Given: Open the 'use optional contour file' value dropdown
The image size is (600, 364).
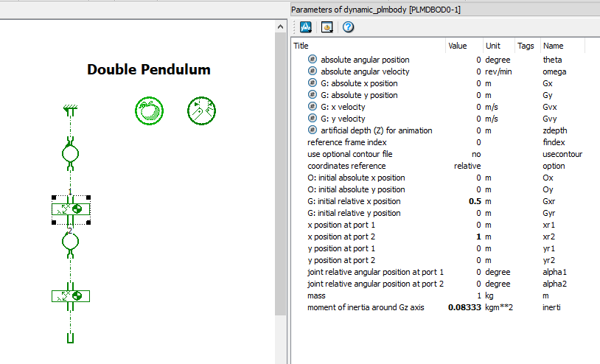Looking at the screenshot, I should tap(475, 154).
